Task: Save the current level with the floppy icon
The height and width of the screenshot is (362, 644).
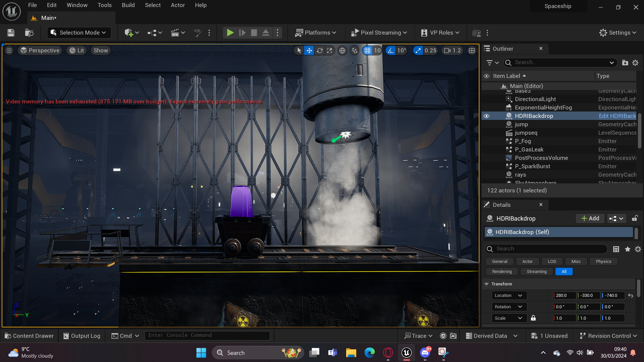Action: pos(11,33)
